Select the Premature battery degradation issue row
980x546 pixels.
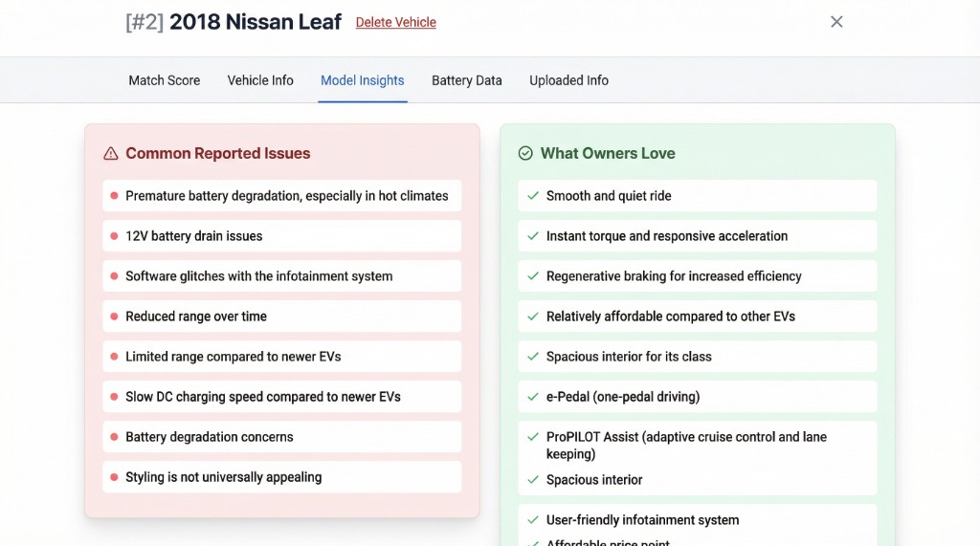click(x=286, y=196)
